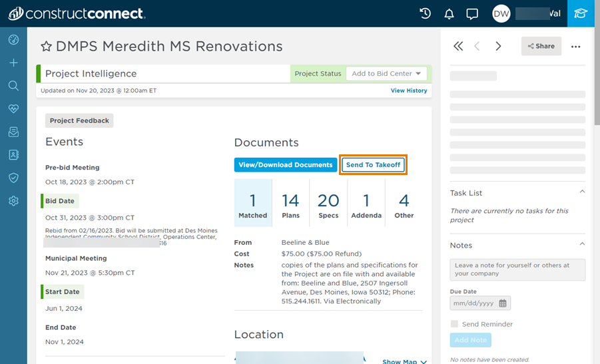Viewport: 600px width, 364px height.
Task: Click the DW user avatar
Action: 501,14
